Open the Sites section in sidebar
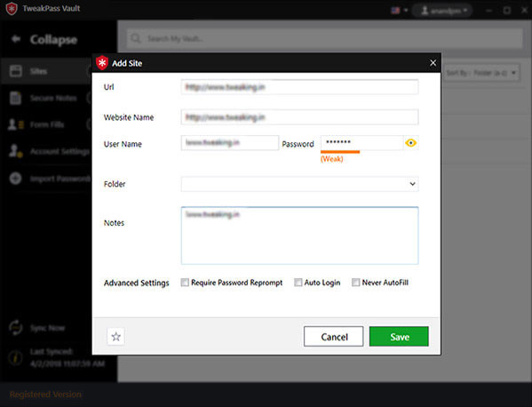 pos(46,71)
